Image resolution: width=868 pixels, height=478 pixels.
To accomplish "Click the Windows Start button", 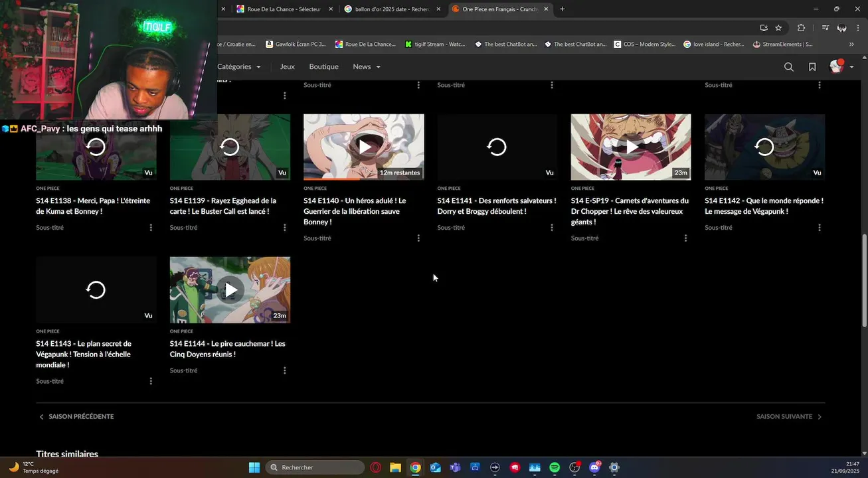I will 254,467.
